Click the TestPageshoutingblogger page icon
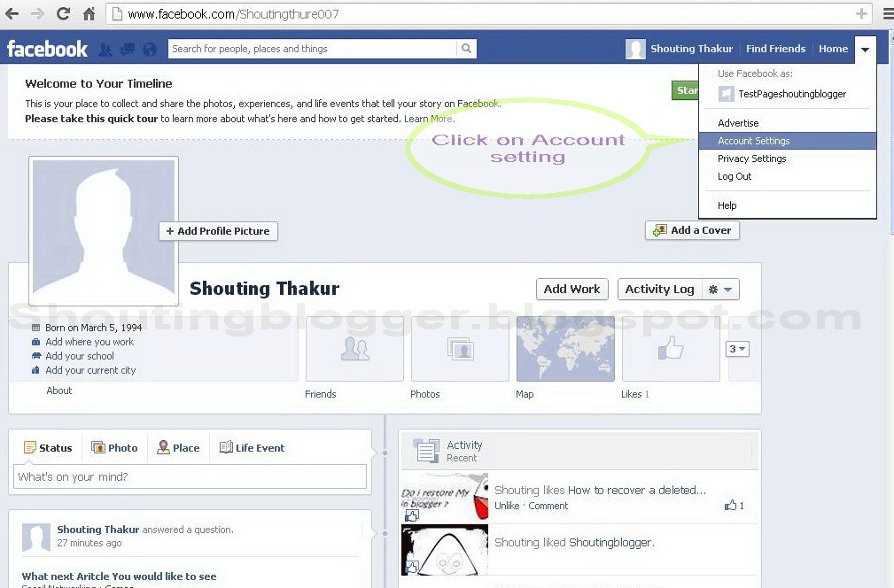 726,94
